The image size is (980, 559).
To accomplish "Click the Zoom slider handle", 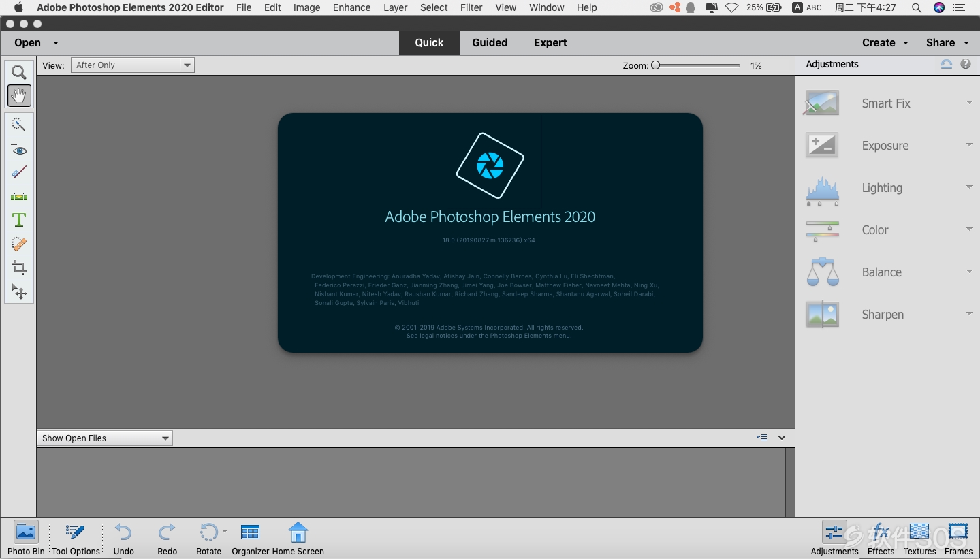I will [655, 65].
